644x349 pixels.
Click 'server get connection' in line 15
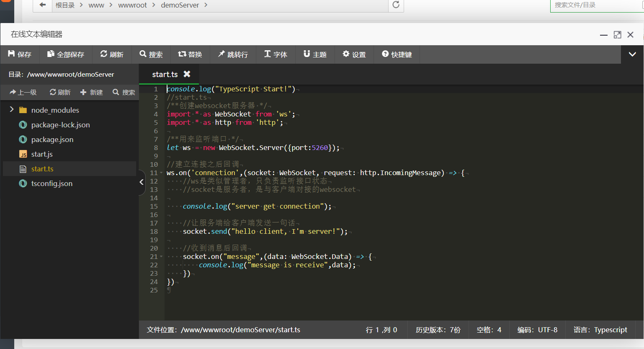pos(277,206)
